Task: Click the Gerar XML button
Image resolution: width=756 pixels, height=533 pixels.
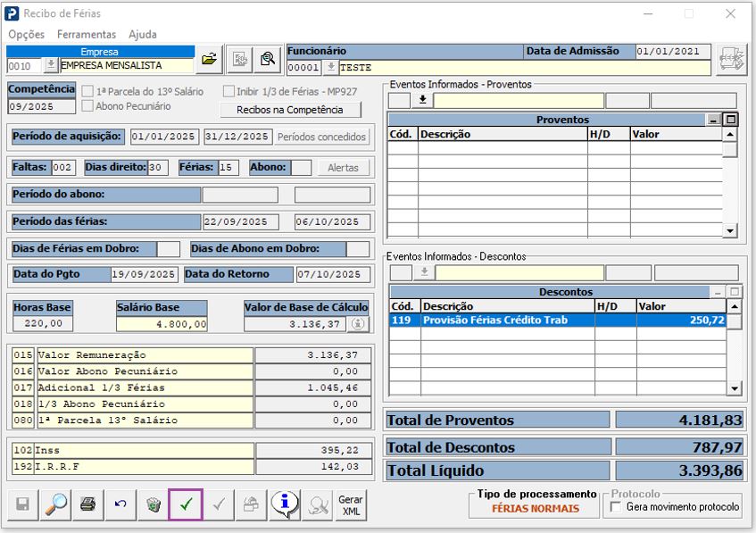Action: (x=351, y=504)
